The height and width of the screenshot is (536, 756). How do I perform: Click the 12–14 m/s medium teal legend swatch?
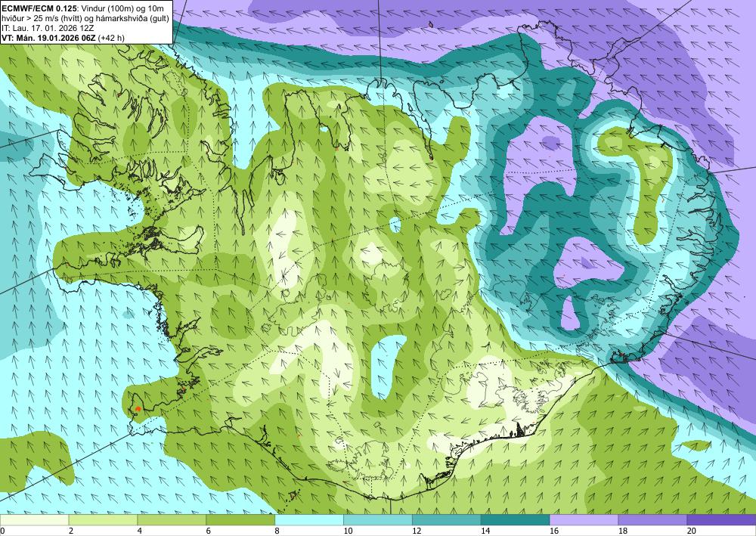pyautogui.click(x=447, y=520)
